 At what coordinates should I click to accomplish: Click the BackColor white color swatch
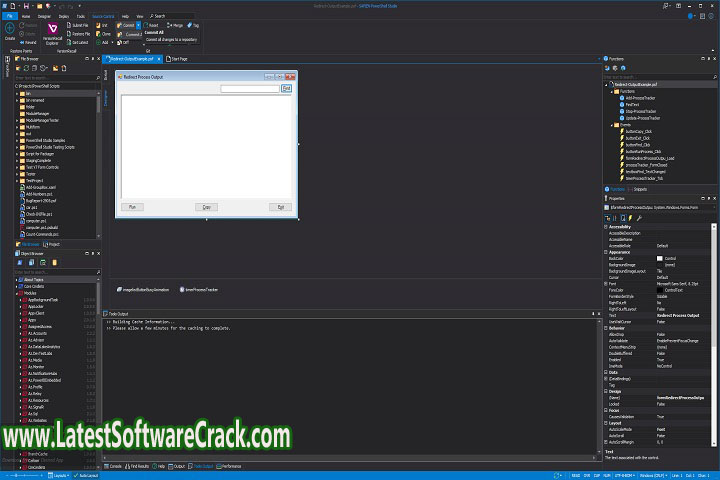659,259
